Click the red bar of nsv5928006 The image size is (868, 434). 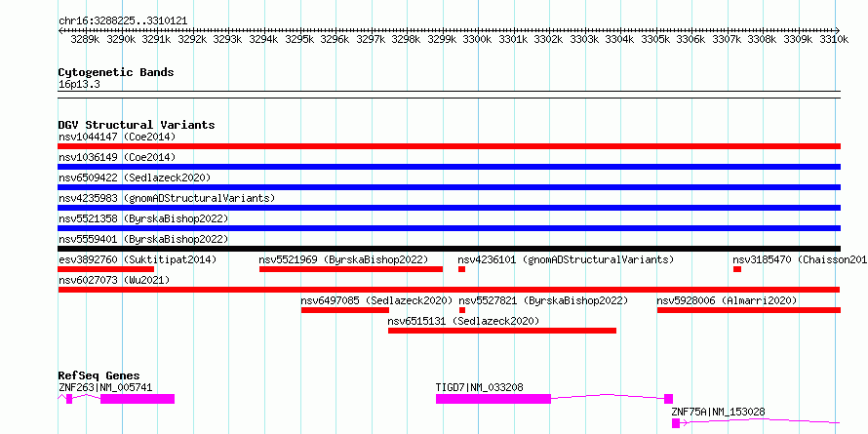[x=749, y=310]
